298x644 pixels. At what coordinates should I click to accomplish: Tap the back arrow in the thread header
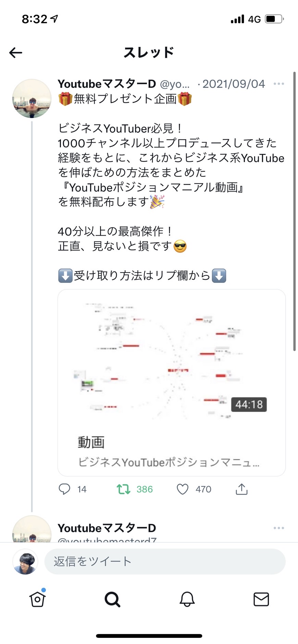click(16, 52)
